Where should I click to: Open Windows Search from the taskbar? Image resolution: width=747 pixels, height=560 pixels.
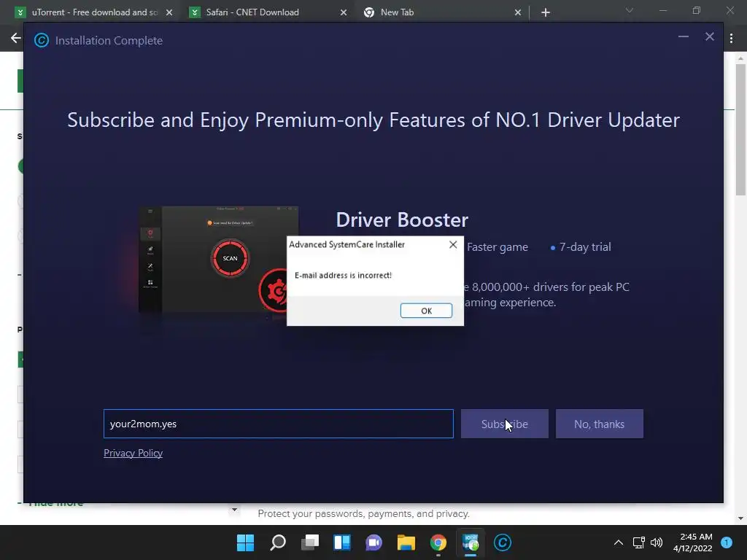click(278, 542)
